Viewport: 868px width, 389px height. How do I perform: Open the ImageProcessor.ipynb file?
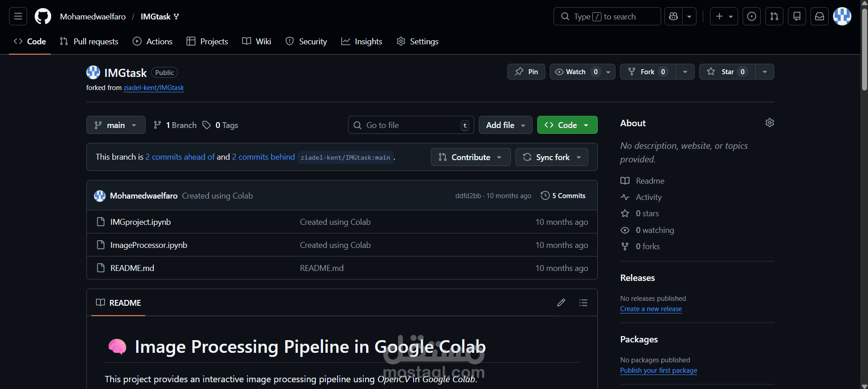(149, 245)
